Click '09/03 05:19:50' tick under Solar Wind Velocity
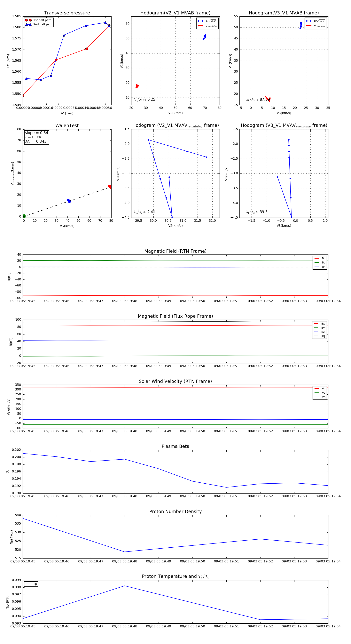 [x=192, y=431]
